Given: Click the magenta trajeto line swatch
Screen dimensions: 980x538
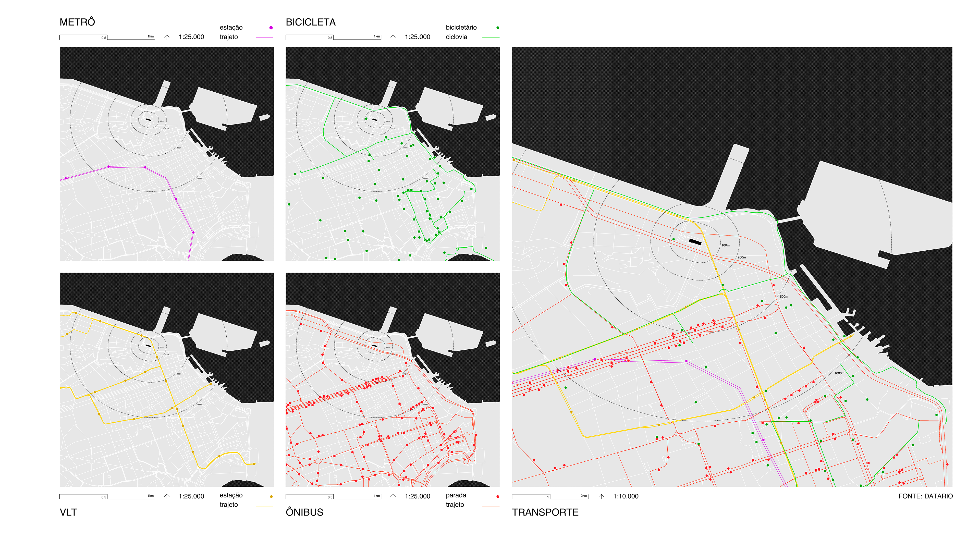Looking at the screenshot, I should point(264,37).
